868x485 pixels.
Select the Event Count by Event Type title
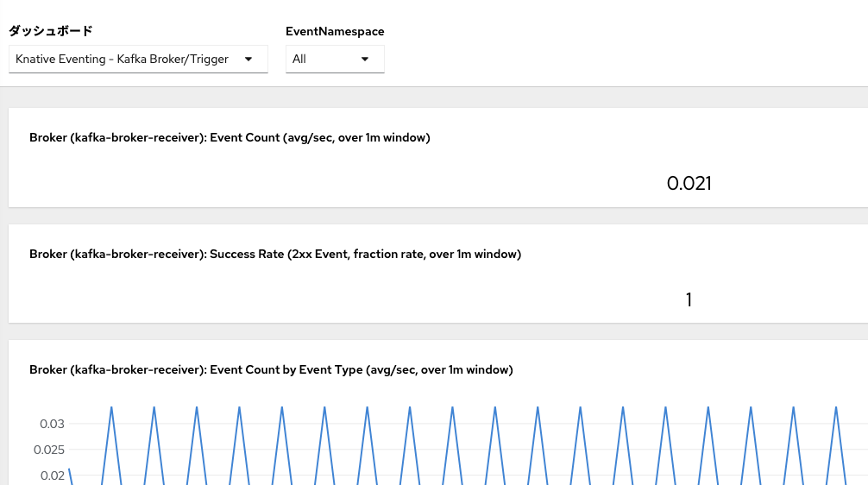[271, 369]
